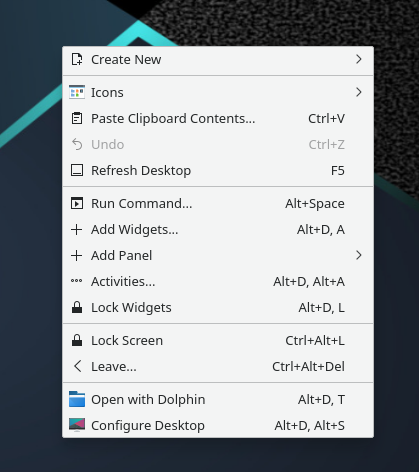Open Run Command entry

pyautogui.click(x=218, y=203)
